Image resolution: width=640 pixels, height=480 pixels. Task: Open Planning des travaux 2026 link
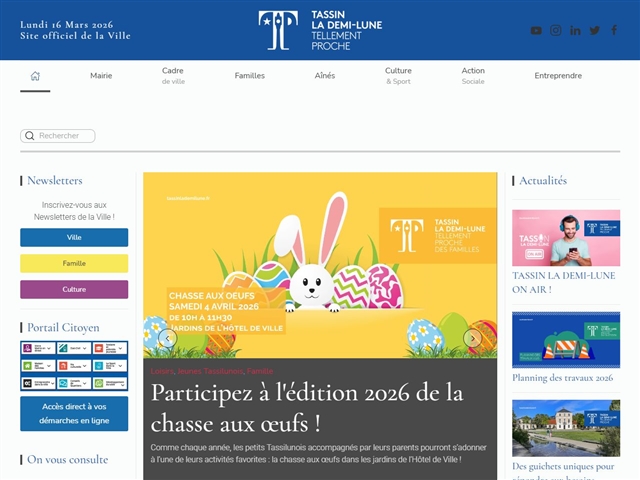(x=562, y=378)
